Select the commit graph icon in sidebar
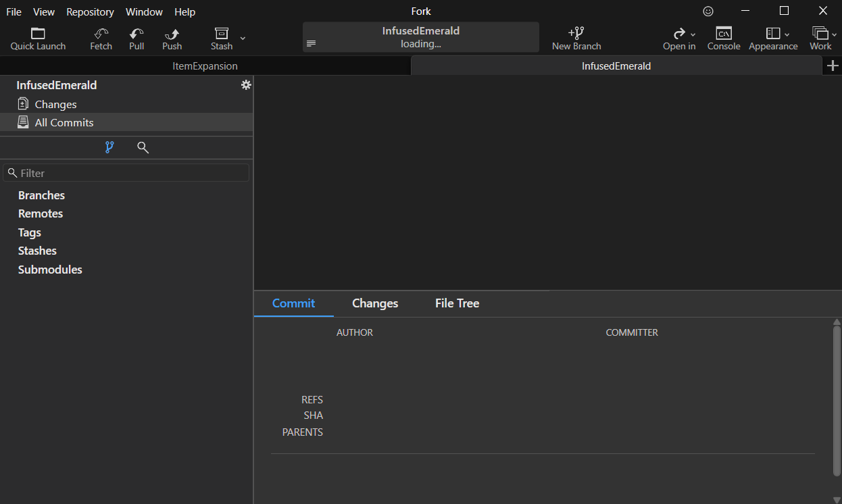 click(x=109, y=147)
